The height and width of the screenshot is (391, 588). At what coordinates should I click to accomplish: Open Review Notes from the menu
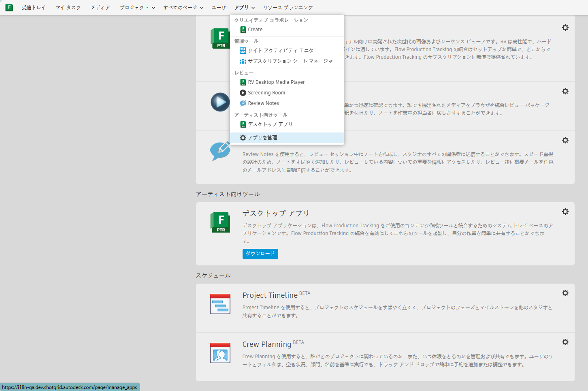tap(287, 103)
